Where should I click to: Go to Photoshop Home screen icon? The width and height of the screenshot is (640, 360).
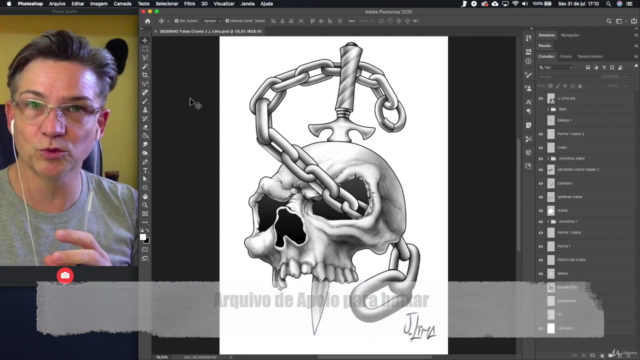(148, 21)
